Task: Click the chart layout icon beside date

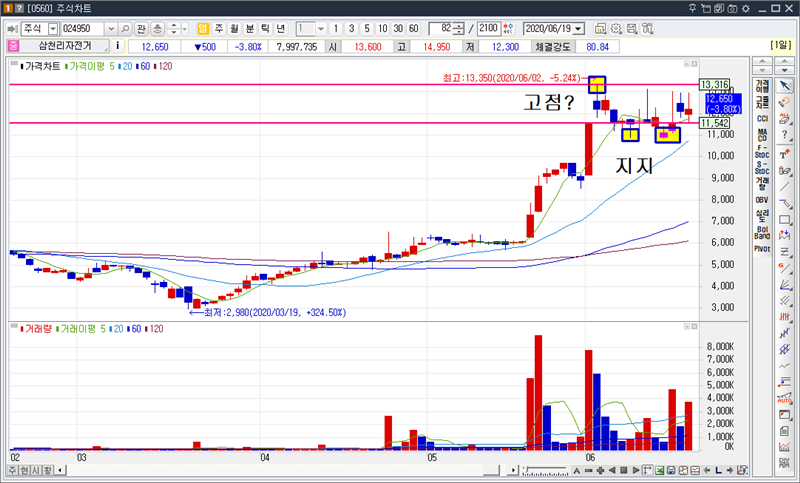Action: 600,29
